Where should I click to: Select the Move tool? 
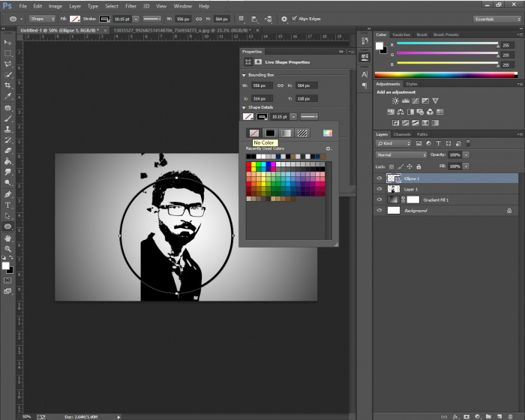[x=7, y=43]
